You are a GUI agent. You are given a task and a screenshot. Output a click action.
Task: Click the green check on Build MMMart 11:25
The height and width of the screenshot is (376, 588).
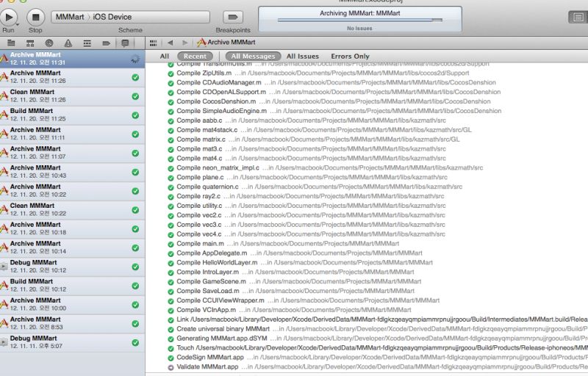[x=135, y=115]
